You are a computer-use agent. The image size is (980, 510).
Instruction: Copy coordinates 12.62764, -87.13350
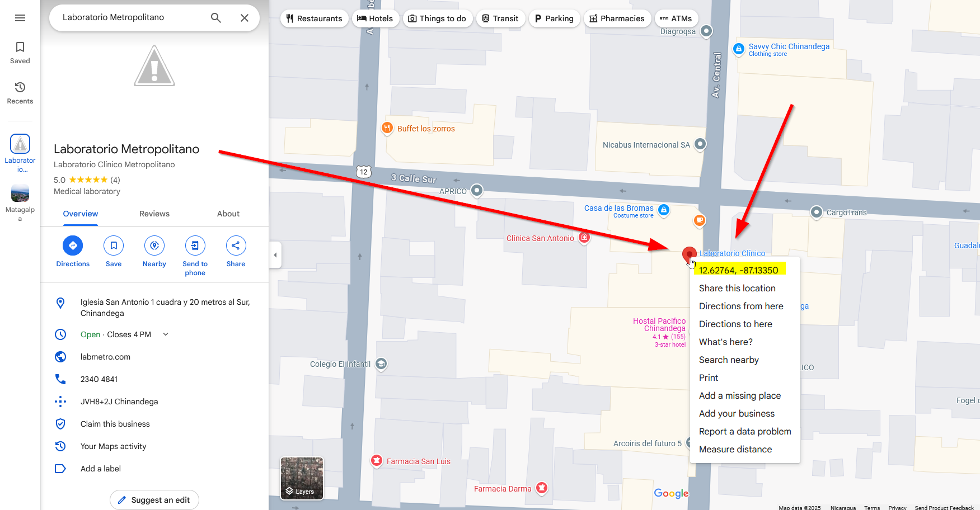[739, 270]
